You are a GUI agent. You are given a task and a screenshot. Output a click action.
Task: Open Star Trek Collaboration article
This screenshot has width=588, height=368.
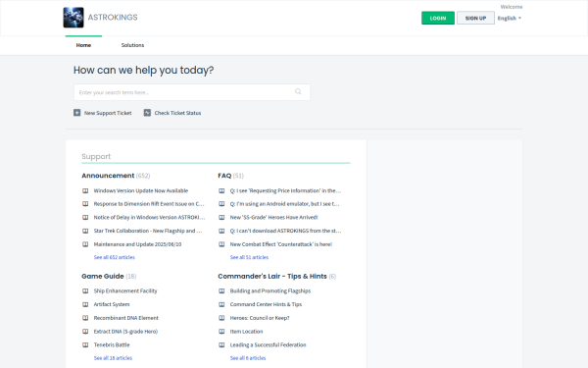148,231
